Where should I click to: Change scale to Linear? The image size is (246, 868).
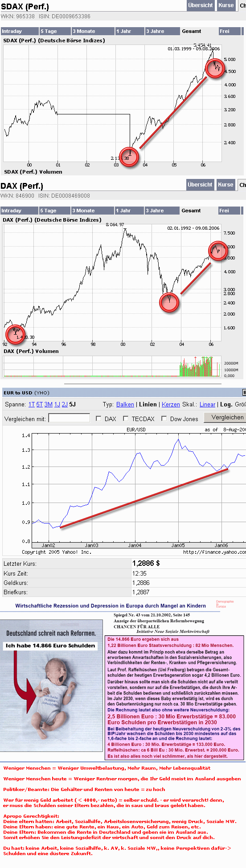pos(207,405)
